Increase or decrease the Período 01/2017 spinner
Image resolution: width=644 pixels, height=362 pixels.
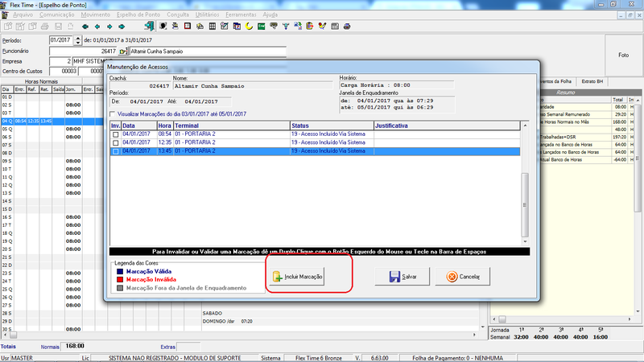pos(78,40)
